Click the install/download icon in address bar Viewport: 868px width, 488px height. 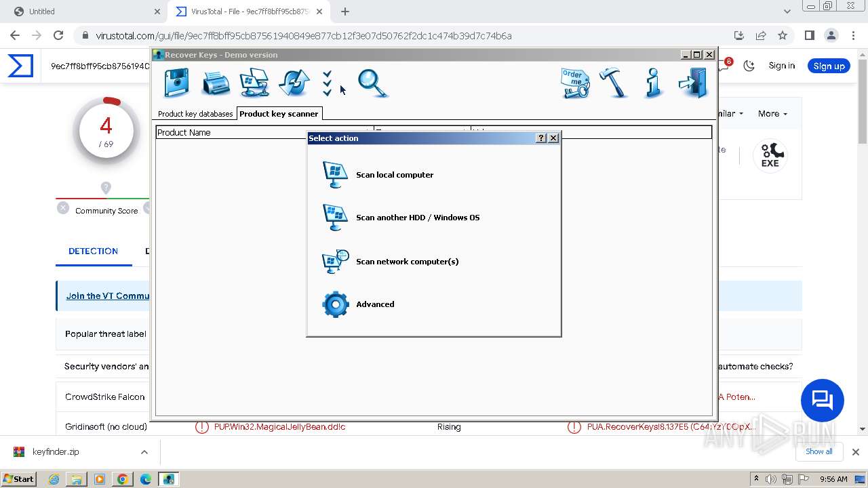(x=739, y=36)
